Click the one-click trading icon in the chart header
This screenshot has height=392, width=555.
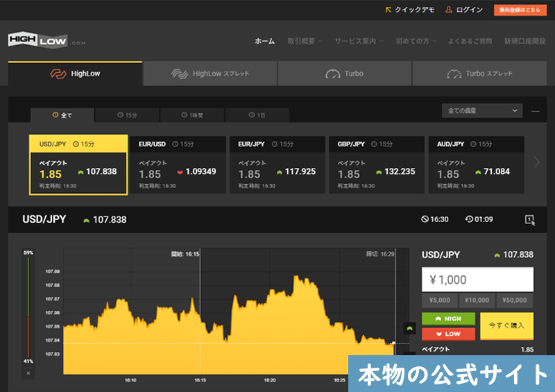click(529, 220)
